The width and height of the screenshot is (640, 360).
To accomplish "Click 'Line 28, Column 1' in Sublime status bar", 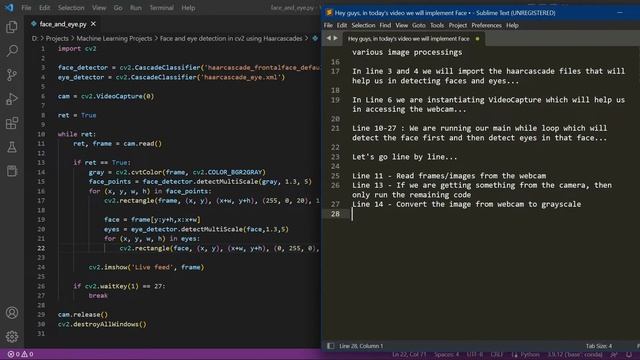I will click(361, 346).
